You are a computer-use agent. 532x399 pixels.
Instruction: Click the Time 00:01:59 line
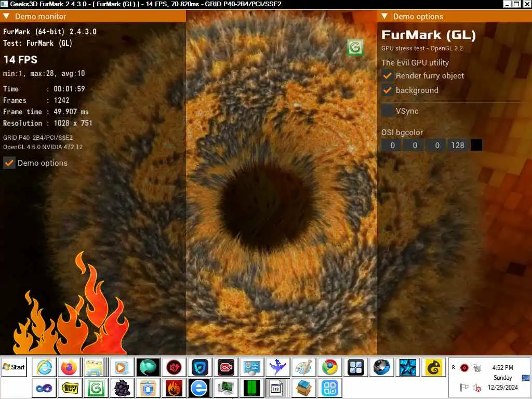click(44, 89)
